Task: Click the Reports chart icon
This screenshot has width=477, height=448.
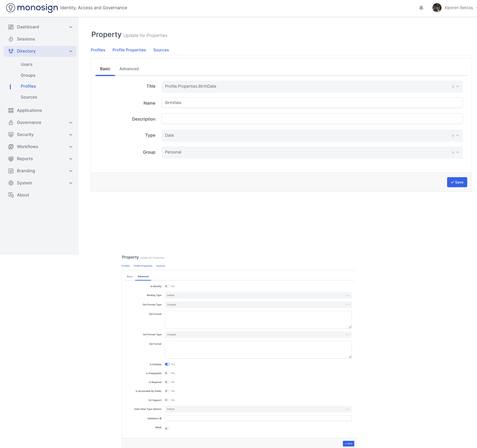Action: (x=11, y=159)
